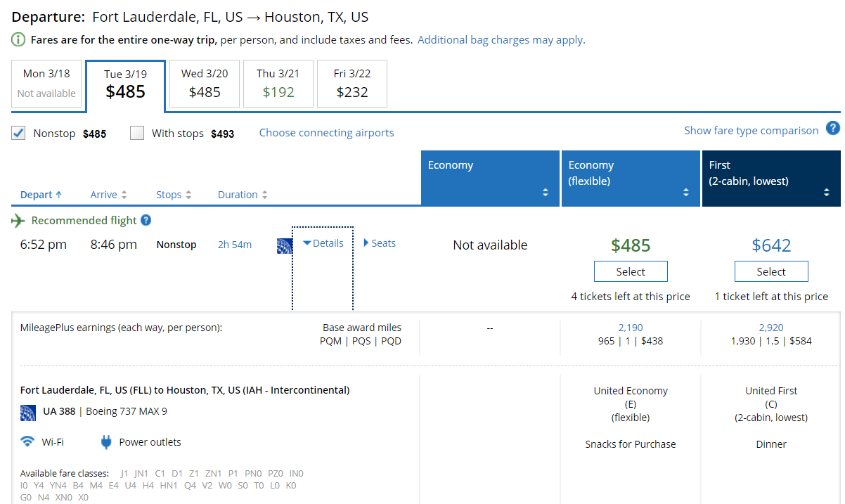Click the 2,190 base award miles value
Screen dimensions: 845x504
pos(631,328)
